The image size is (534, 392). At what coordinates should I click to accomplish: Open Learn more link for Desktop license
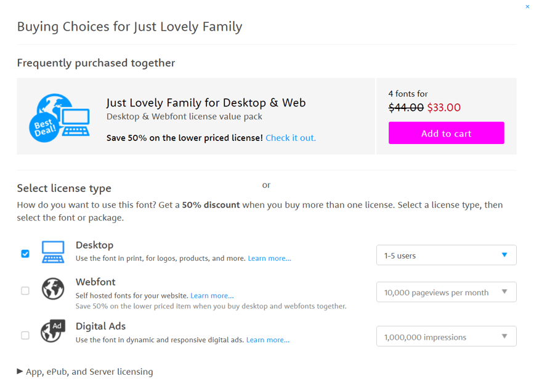(x=269, y=258)
